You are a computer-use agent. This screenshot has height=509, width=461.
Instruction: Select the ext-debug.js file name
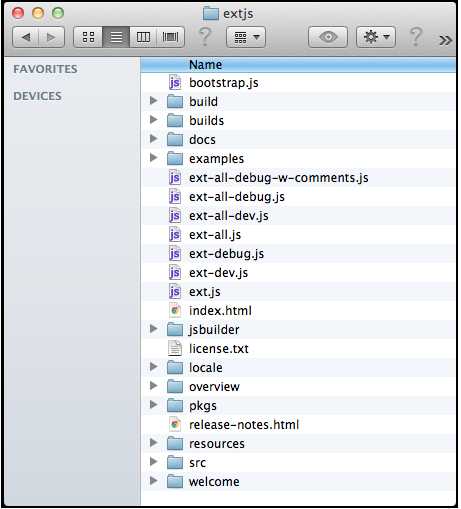pos(226,254)
